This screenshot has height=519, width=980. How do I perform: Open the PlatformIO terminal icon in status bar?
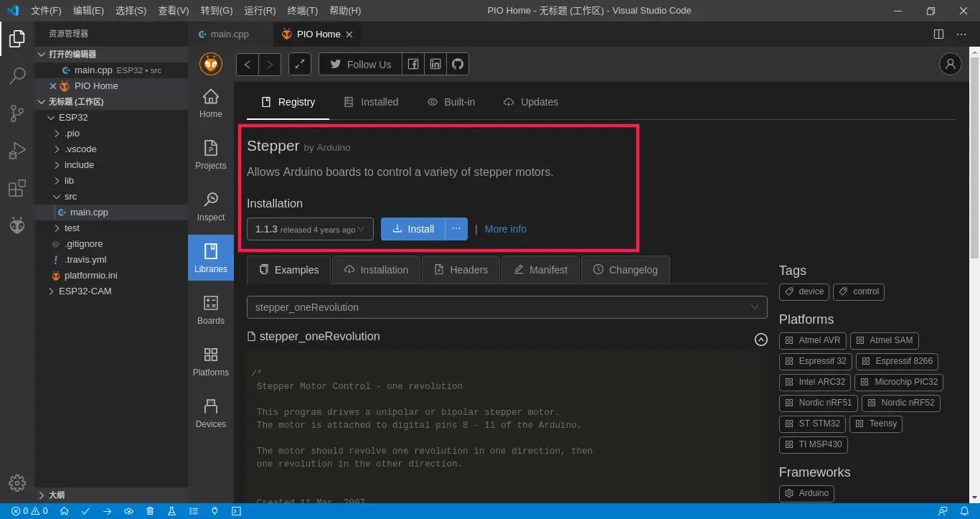click(236, 511)
